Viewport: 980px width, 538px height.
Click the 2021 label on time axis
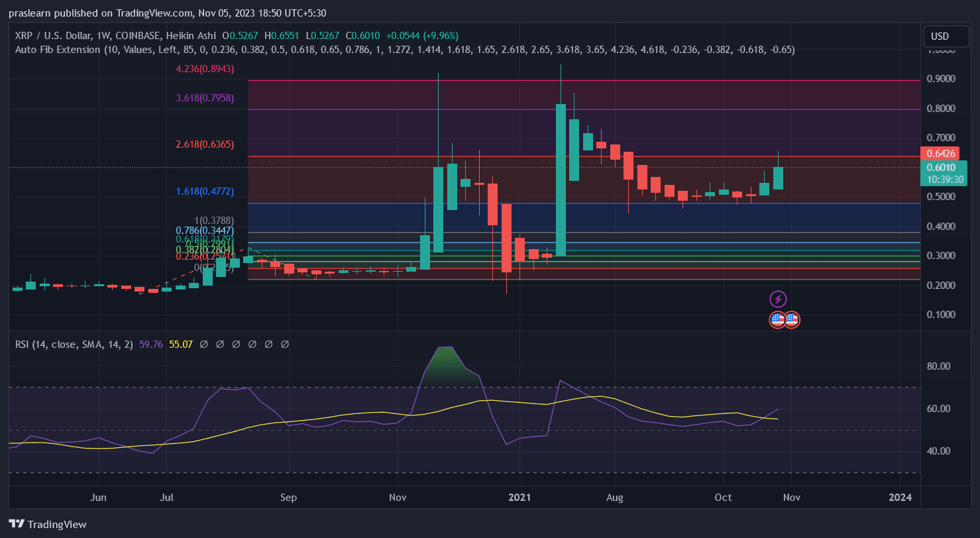pyautogui.click(x=519, y=498)
